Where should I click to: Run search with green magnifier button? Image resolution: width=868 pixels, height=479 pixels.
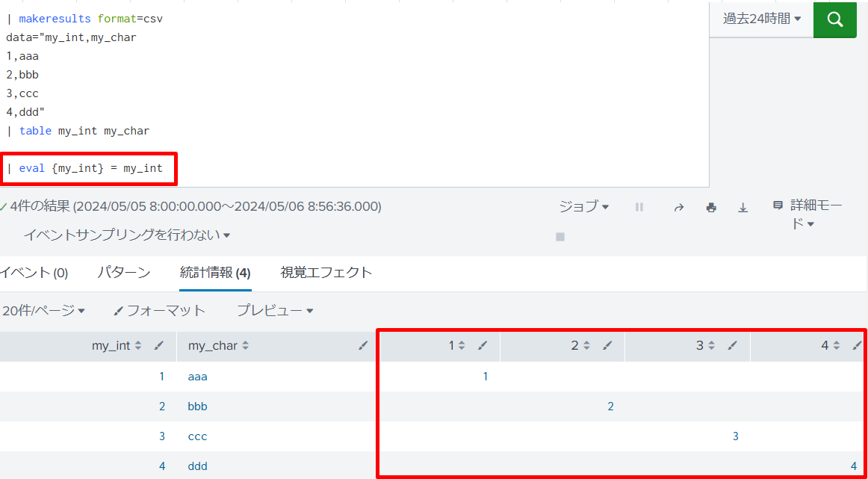[835, 19]
